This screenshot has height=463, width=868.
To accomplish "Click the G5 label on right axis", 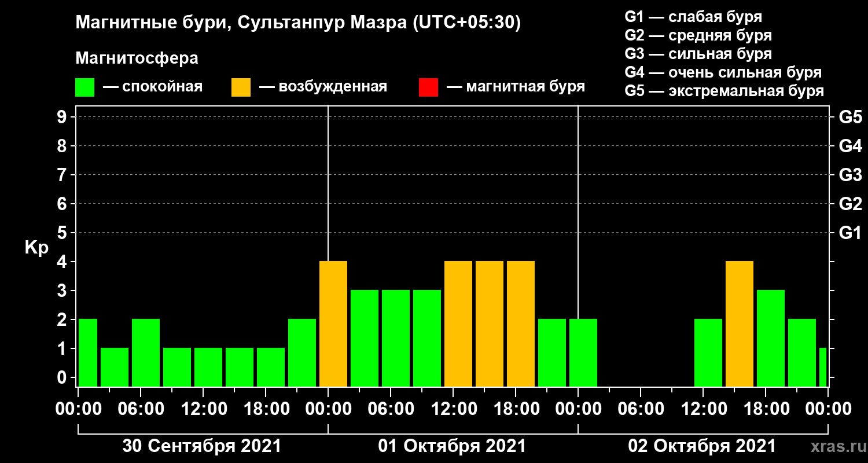I will pyautogui.click(x=850, y=117).
